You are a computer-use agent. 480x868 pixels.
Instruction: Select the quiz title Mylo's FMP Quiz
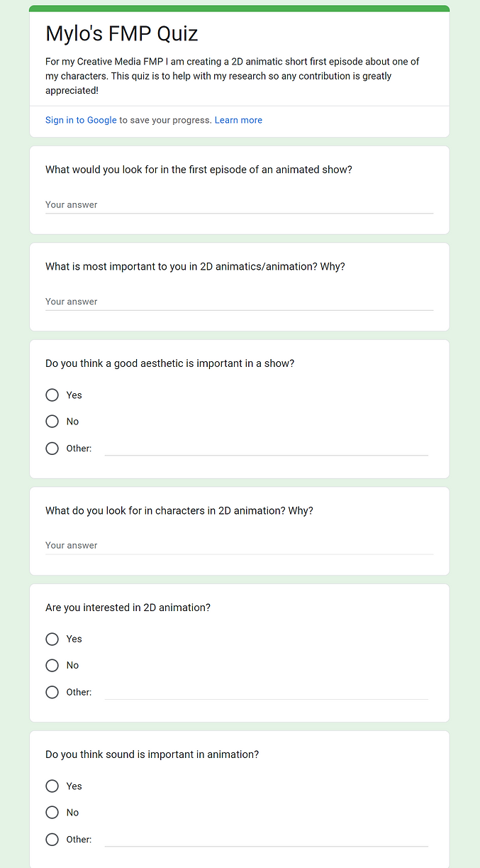point(121,33)
